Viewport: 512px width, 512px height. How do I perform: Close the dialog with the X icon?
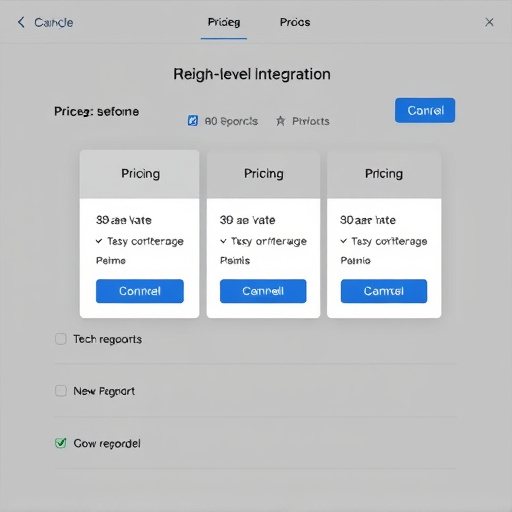pos(489,22)
